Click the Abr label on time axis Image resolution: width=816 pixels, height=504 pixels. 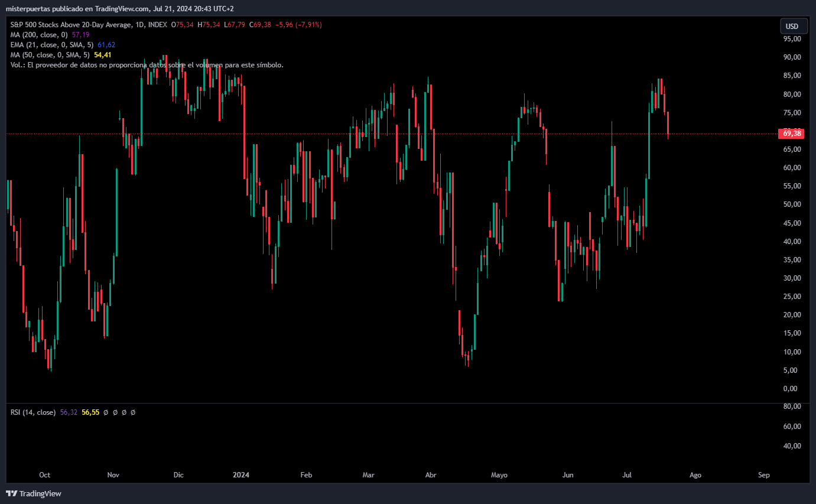(431, 475)
